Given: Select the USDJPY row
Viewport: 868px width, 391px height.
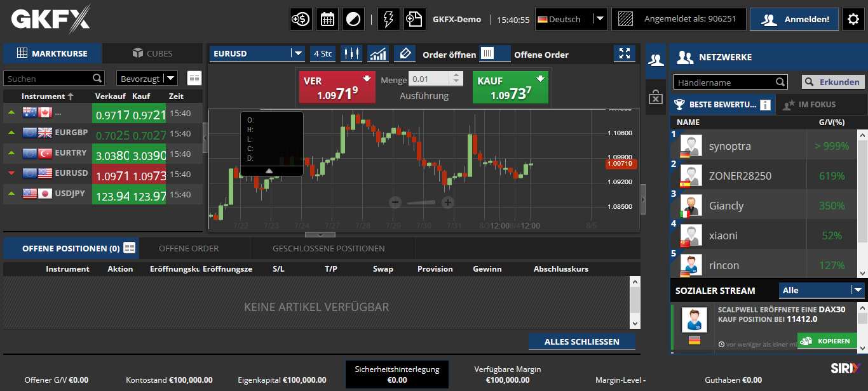Looking at the screenshot, I should coord(103,194).
